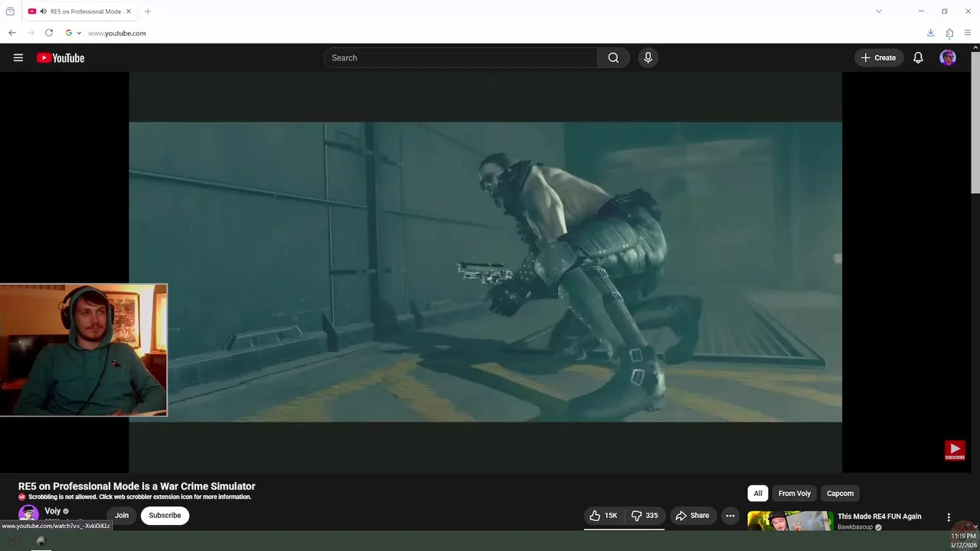This screenshot has width=980, height=551.
Task: Select the Capcom filter chip
Action: click(x=840, y=494)
